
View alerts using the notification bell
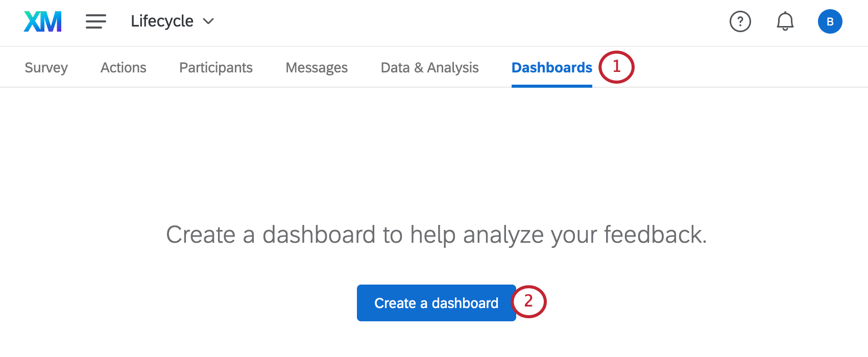785,21
